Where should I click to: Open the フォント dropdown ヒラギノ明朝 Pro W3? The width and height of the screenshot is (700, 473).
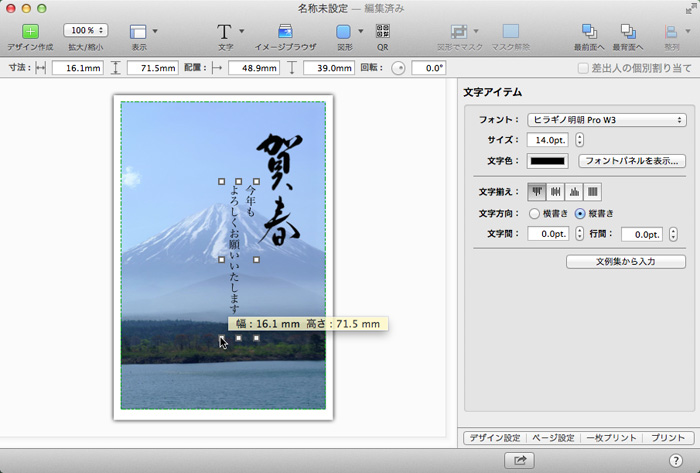(606, 120)
